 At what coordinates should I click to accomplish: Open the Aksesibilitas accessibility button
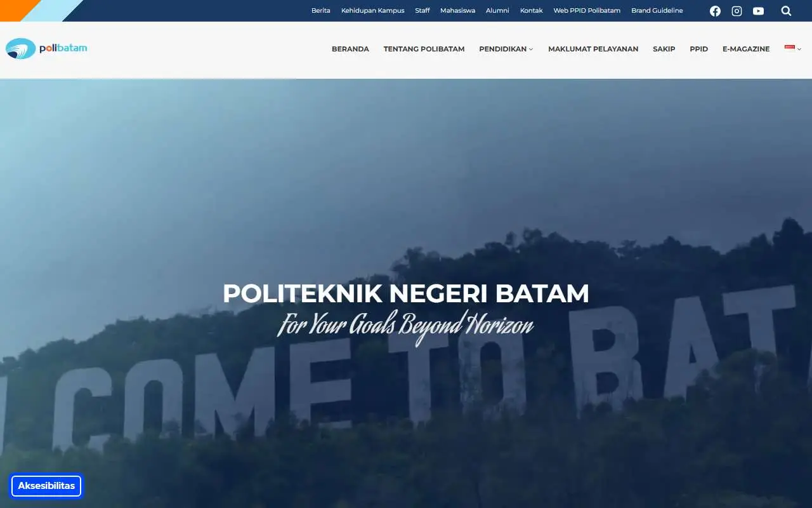coord(46,486)
